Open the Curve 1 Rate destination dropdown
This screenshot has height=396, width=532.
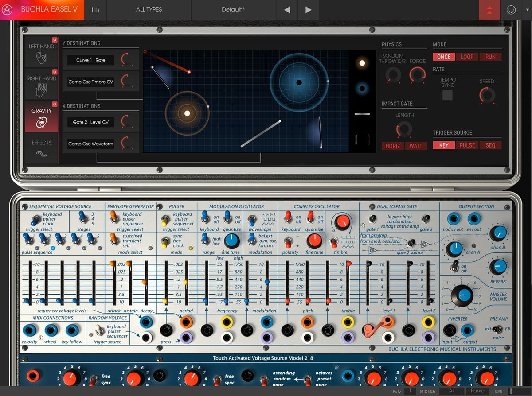pos(91,60)
